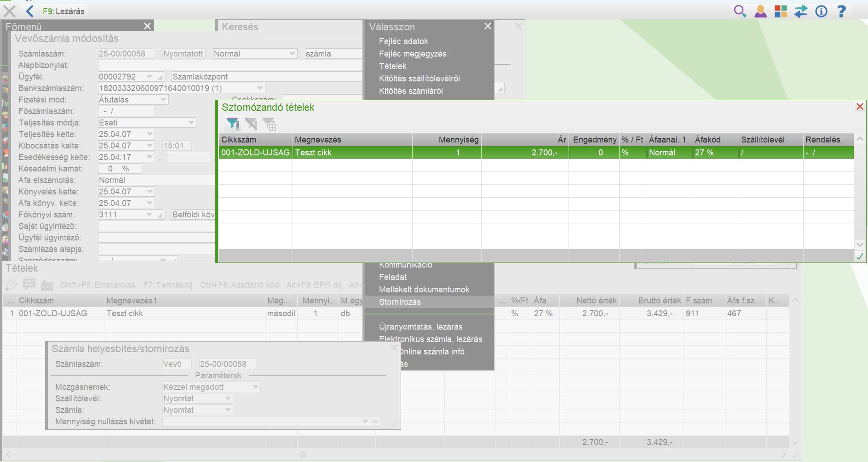
Task: Click the two-arrow switch icon
Action: coord(801,11)
